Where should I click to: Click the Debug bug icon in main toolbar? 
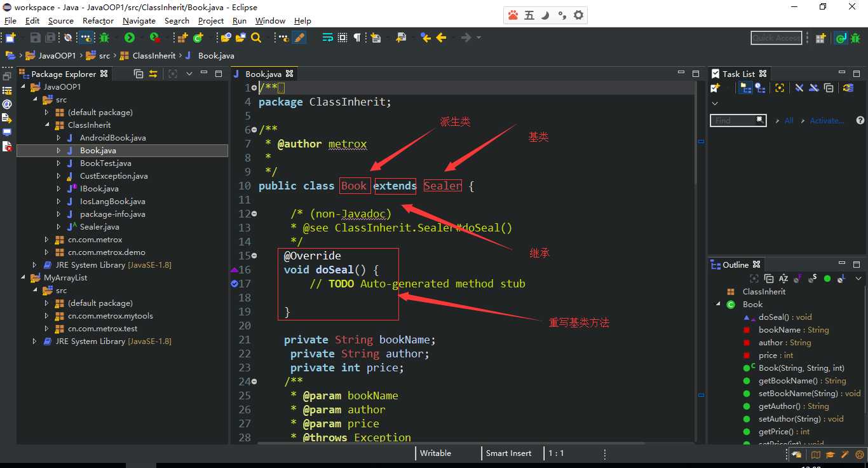(104, 38)
